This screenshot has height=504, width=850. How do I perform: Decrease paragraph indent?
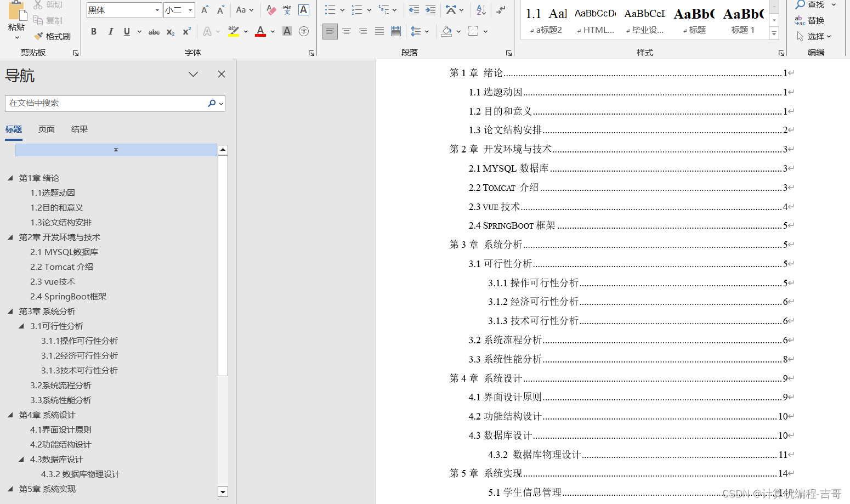tap(414, 10)
